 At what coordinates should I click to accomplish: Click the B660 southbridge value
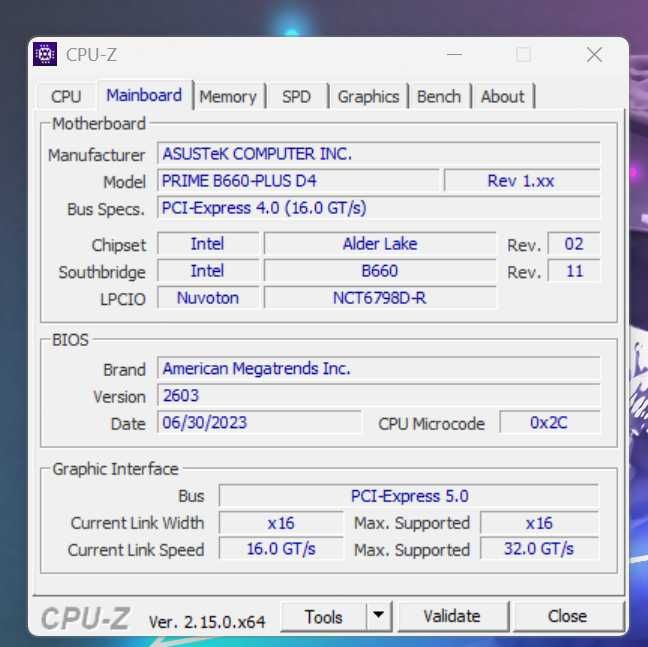[380, 271]
